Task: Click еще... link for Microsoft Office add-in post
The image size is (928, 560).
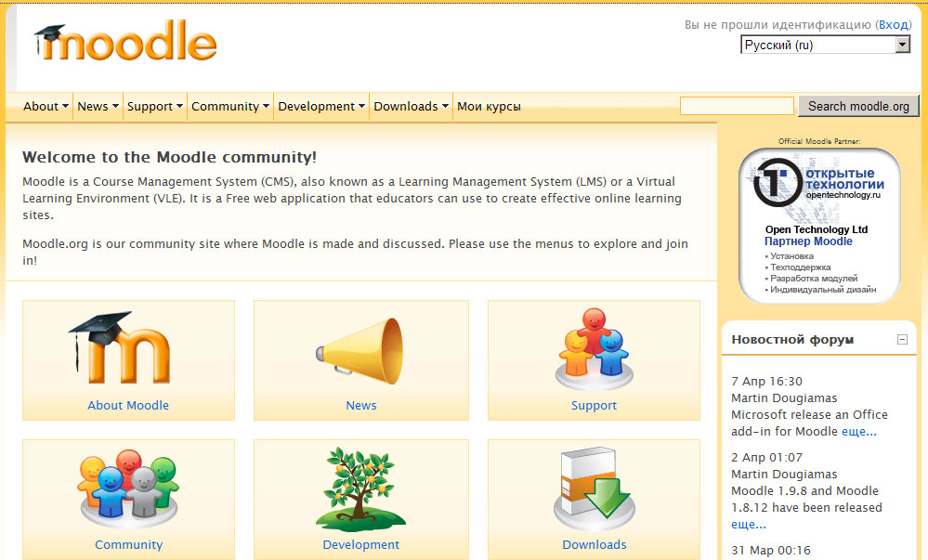Action: point(858,431)
